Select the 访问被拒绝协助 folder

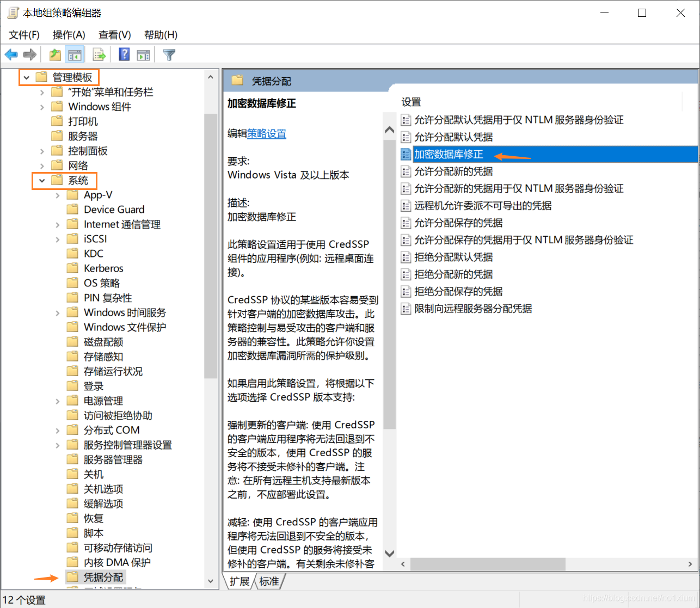118,415
